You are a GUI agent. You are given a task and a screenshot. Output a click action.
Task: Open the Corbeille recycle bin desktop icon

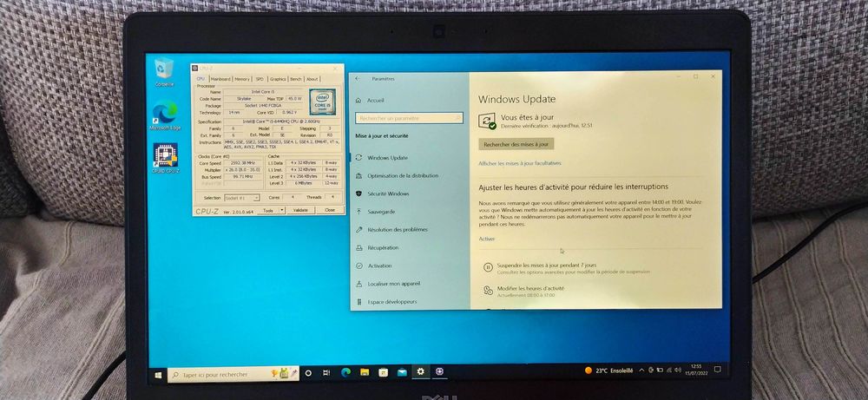point(164,71)
